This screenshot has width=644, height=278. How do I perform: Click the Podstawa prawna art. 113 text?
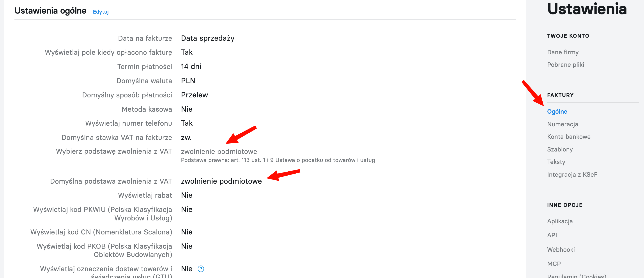coord(278,160)
